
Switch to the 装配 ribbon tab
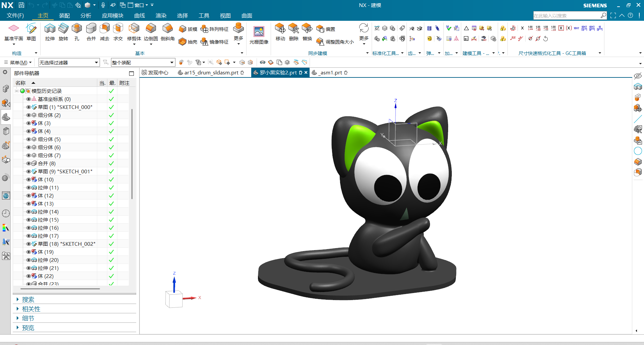pos(64,15)
